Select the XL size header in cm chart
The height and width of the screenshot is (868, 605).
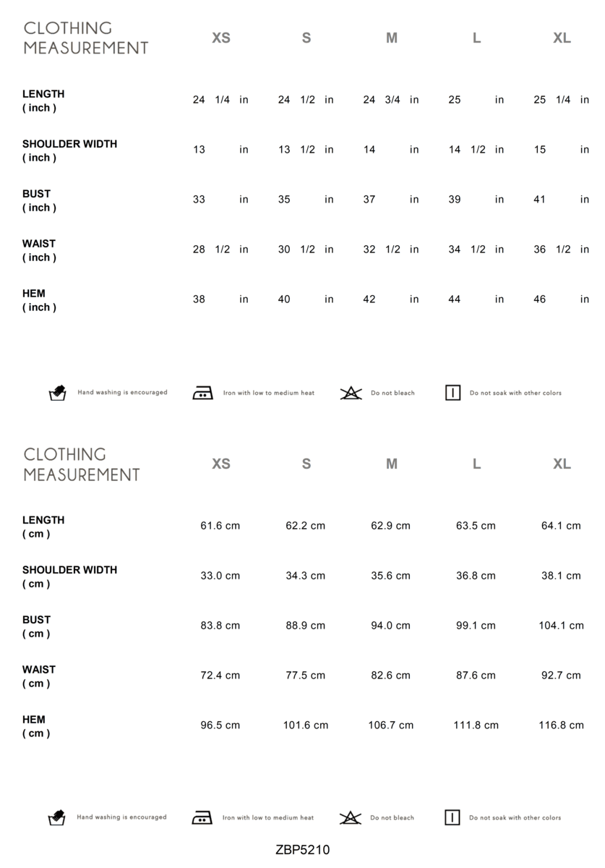(x=562, y=464)
